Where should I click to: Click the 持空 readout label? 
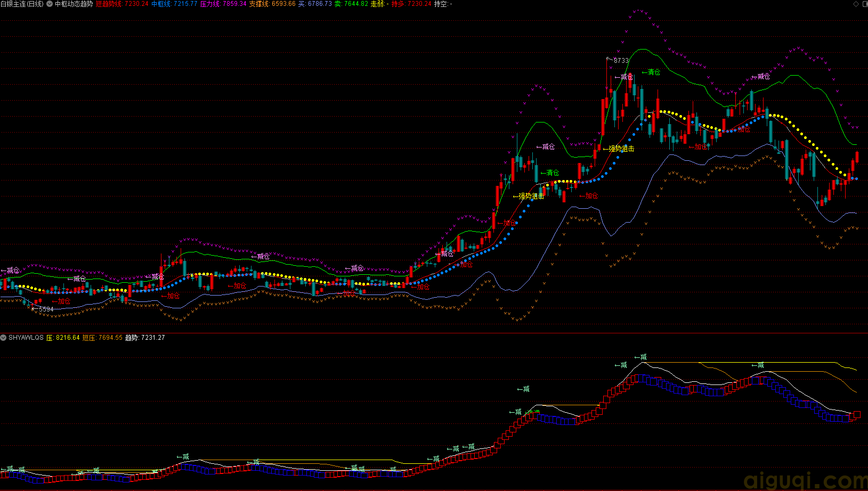click(443, 4)
